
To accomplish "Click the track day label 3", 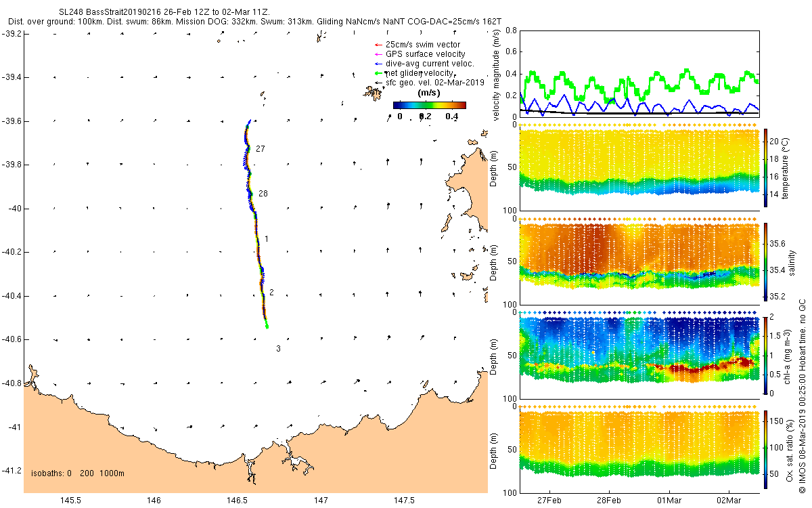I will click(279, 349).
